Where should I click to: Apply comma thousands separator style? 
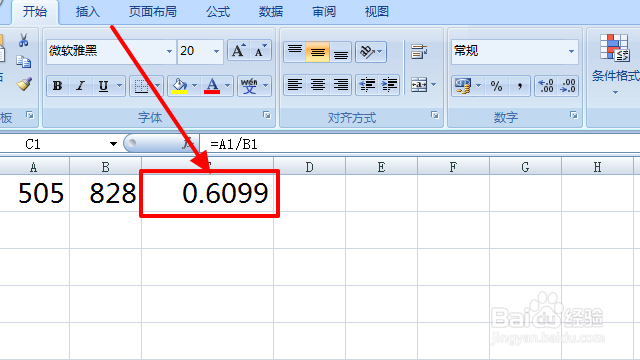(519, 86)
